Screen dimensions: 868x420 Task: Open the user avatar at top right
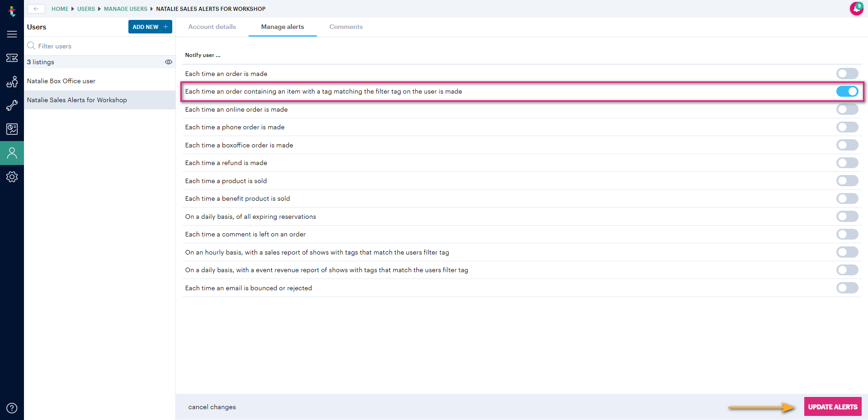tap(857, 9)
